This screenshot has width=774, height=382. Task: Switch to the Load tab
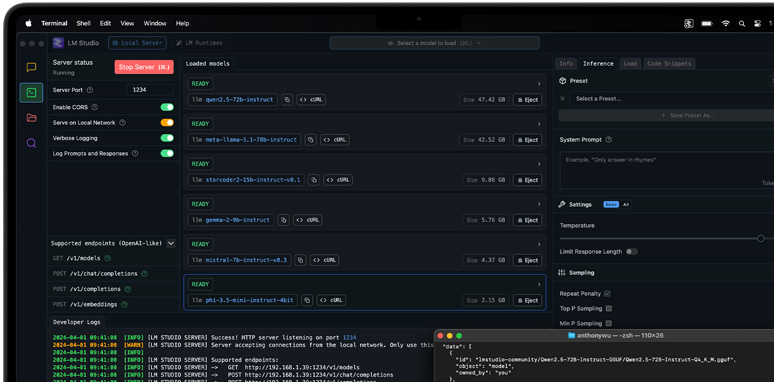click(x=630, y=64)
